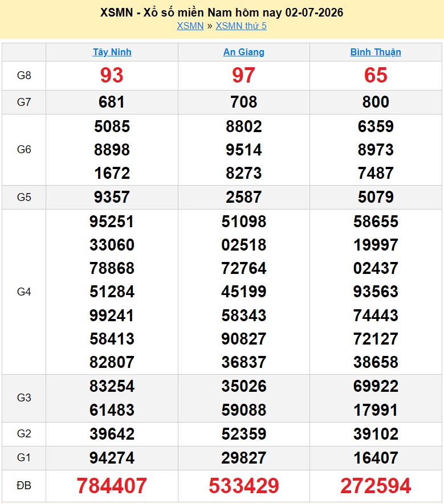The width and height of the screenshot is (444, 504).
Task: Click the G5 row label
Action: point(24,197)
